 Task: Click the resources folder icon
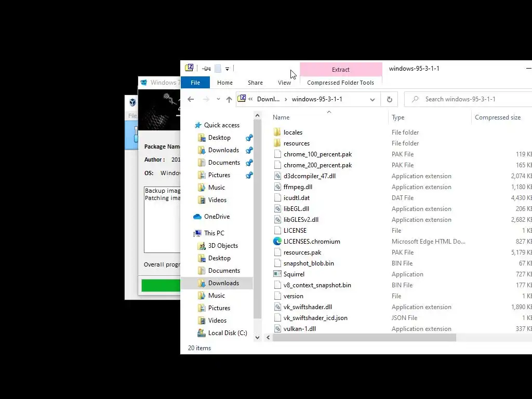coord(277,143)
